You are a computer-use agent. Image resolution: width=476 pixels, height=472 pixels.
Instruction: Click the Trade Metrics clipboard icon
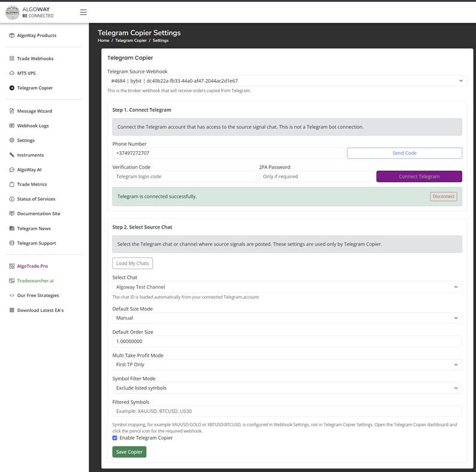(x=12, y=184)
